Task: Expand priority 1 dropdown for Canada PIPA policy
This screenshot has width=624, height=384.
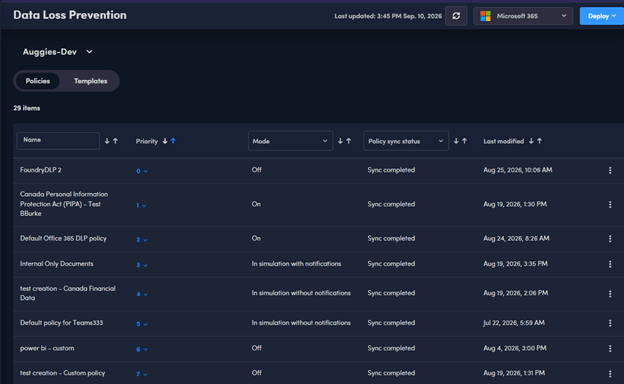Action: coord(141,206)
